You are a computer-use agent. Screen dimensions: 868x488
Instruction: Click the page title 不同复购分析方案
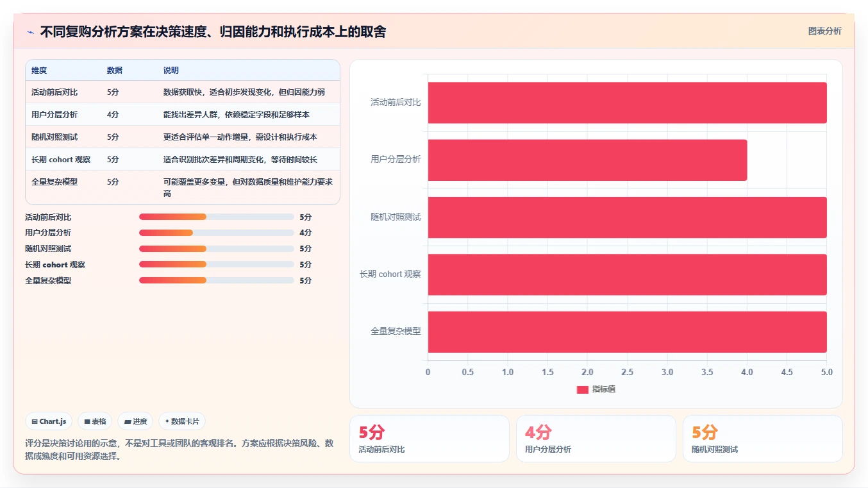(x=213, y=31)
